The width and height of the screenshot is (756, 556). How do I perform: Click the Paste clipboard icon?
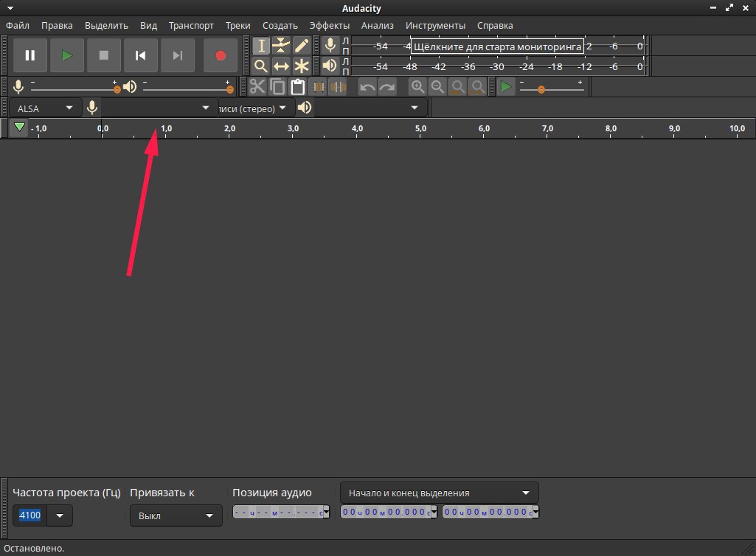coord(298,87)
